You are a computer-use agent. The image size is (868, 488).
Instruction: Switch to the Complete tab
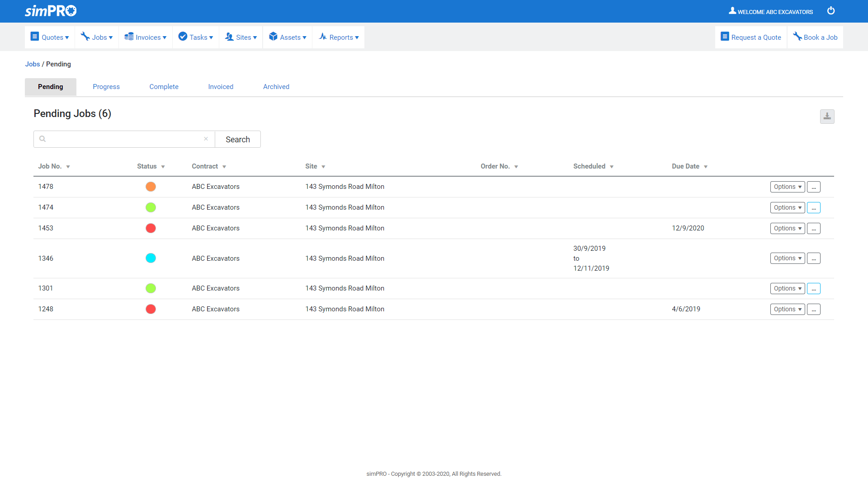tap(164, 87)
